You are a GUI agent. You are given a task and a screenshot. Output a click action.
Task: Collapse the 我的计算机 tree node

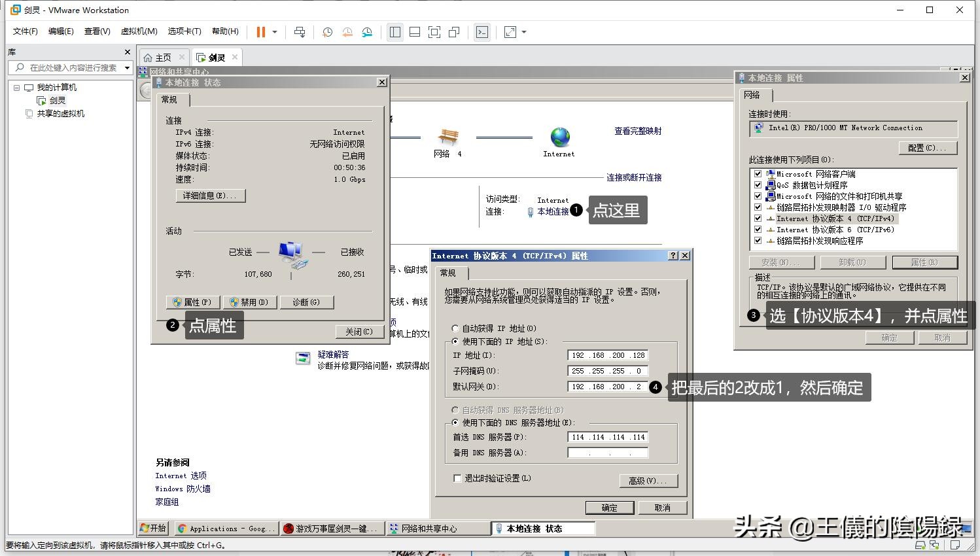16,88
